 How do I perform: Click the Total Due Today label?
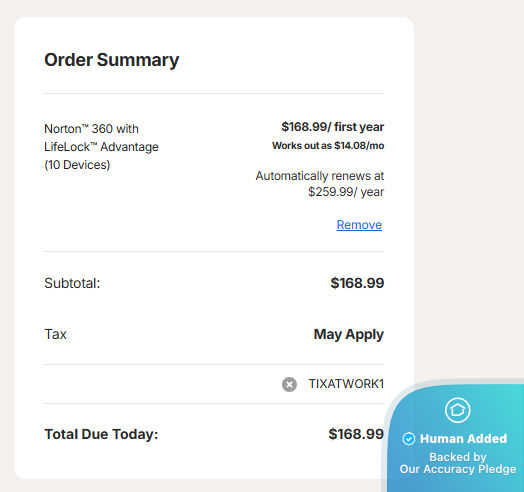point(101,435)
